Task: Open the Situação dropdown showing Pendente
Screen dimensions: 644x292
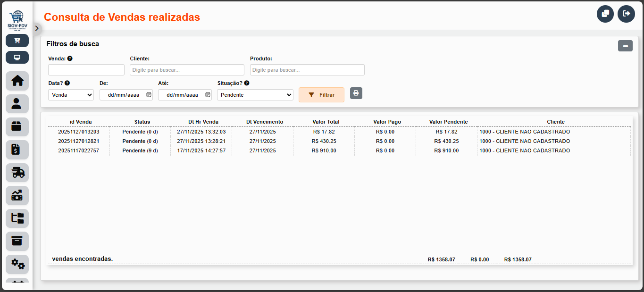Action: pyautogui.click(x=255, y=95)
